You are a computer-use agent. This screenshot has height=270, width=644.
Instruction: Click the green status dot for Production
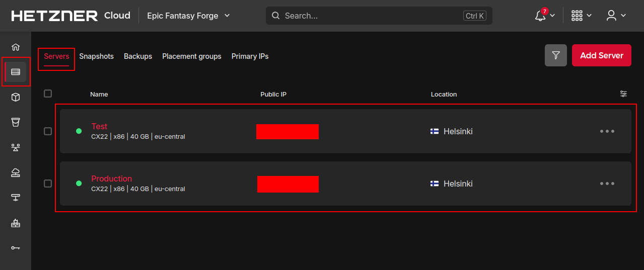pos(79,184)
